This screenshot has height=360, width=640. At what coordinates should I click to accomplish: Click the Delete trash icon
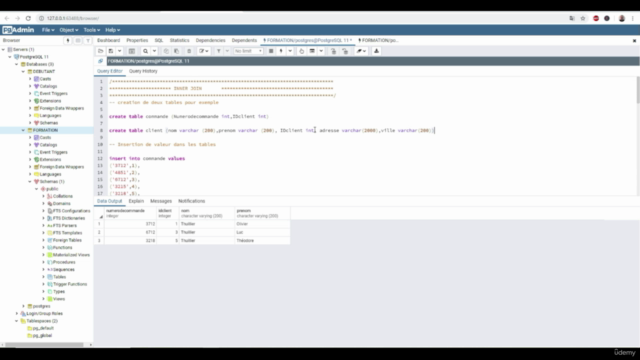click(189, 51)
